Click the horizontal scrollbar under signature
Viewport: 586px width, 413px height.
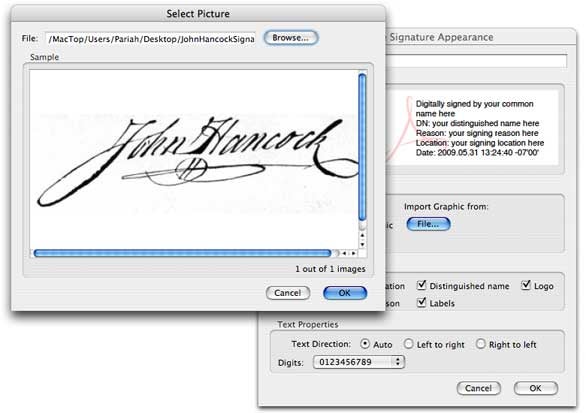click(x=182, y=253)
